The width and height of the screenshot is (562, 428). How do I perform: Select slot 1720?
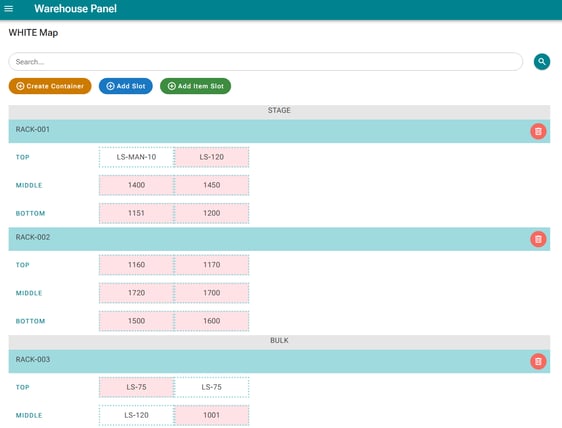137,293
